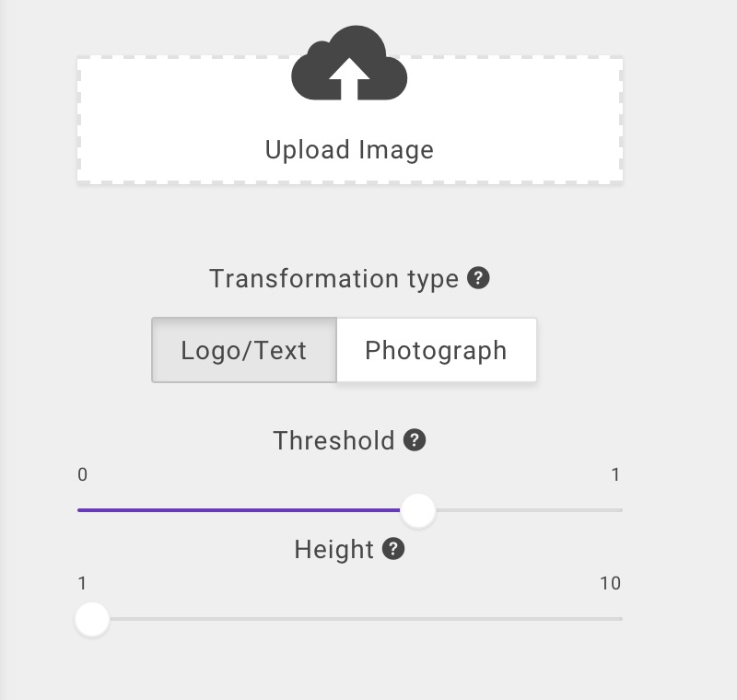The width and height of the screenshot is (737, 700).
Task: Click the Threshold heading text
Action: [333, 440]
